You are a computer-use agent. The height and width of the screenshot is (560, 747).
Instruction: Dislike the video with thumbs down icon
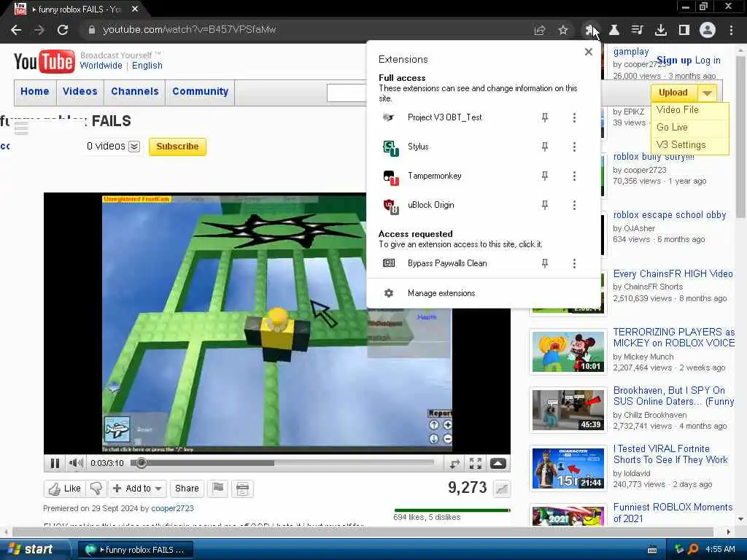click(96, 489)
